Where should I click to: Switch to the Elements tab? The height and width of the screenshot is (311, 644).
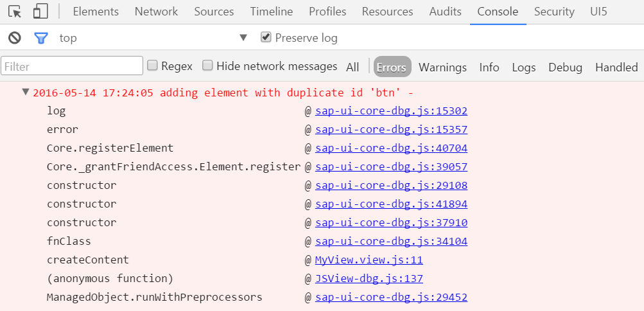pyautogui.click(x=96, y=12)
